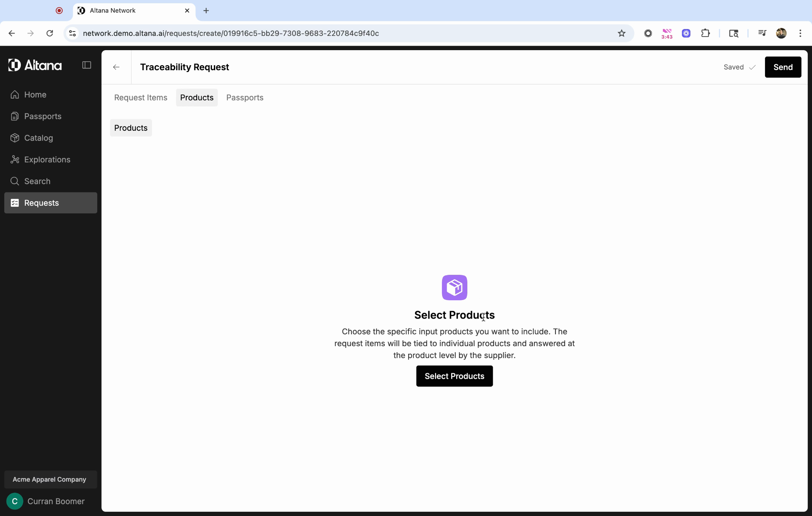The height and width of the screenshot is (516, 812).
Task: Switch to Request Items tab
Action: [x=141, y=98]
